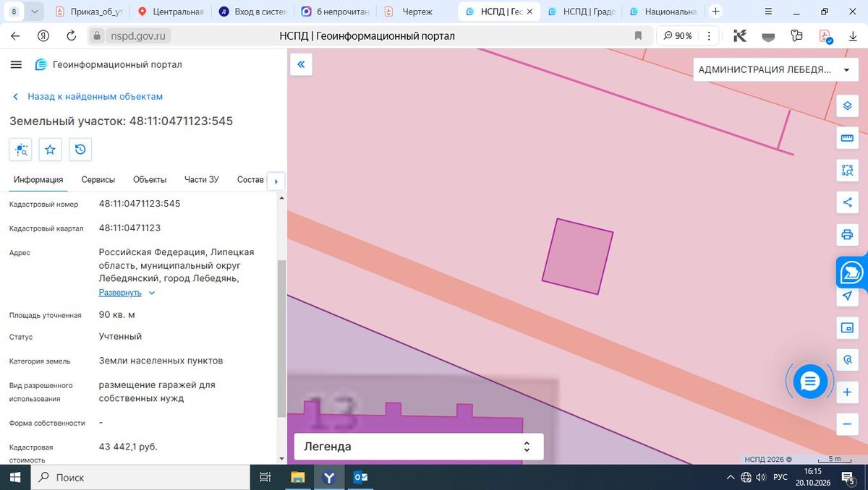
Task: Select the search-by-area map tool
Action: (847, 170)
